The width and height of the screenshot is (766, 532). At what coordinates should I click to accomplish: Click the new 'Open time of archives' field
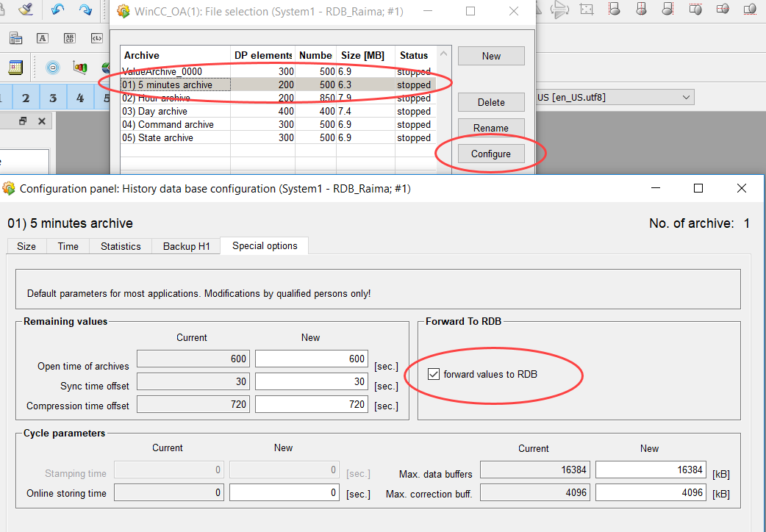click(x=311, y=359)
